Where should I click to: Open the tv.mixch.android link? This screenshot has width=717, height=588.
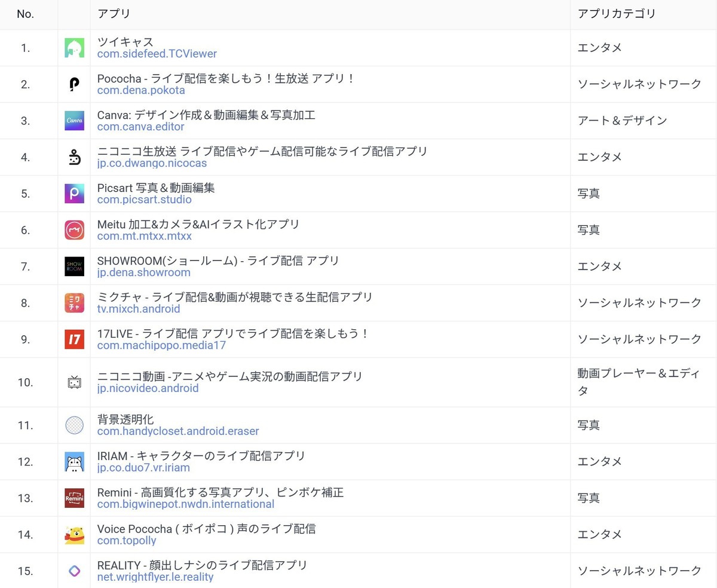(139, 309)
